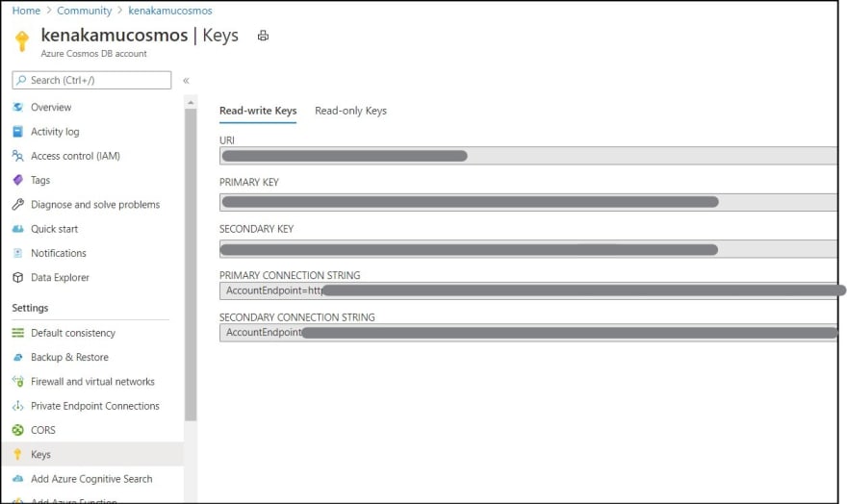Open Diagnose and solve problems
Image resolution: width=847 pixels, height=504 pixels.
(95, 205)
